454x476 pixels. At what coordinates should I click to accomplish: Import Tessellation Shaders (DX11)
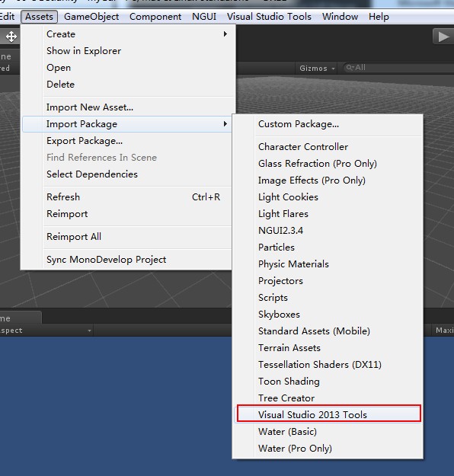click(x=328, y=365)
